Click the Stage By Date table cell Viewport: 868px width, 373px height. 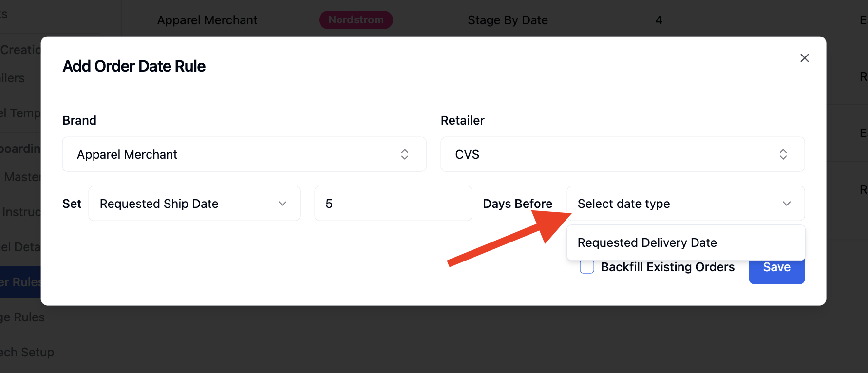coord(508,20)
